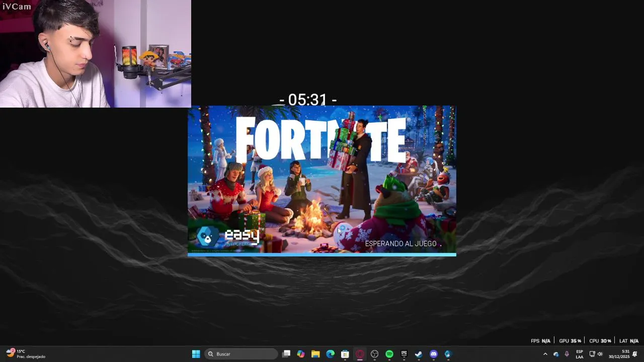Open the Windows Start menu
Screen dimensions: 644x362
[196, 354]
